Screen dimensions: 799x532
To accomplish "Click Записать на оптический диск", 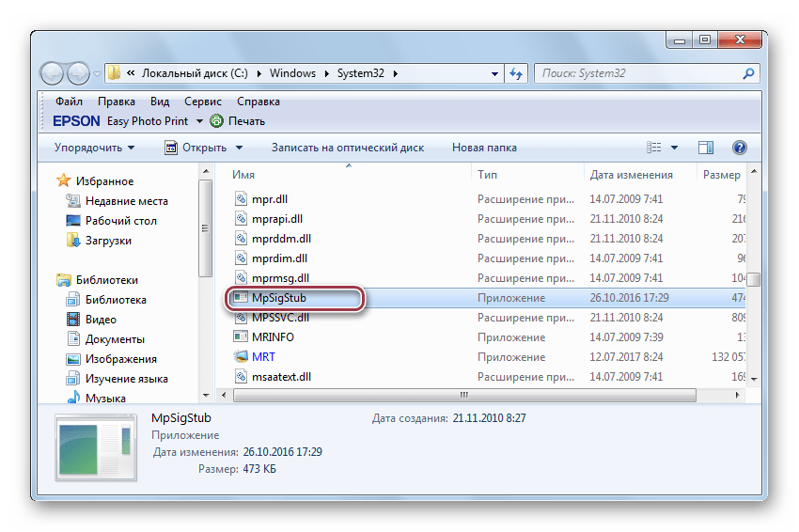I will 348,148.
